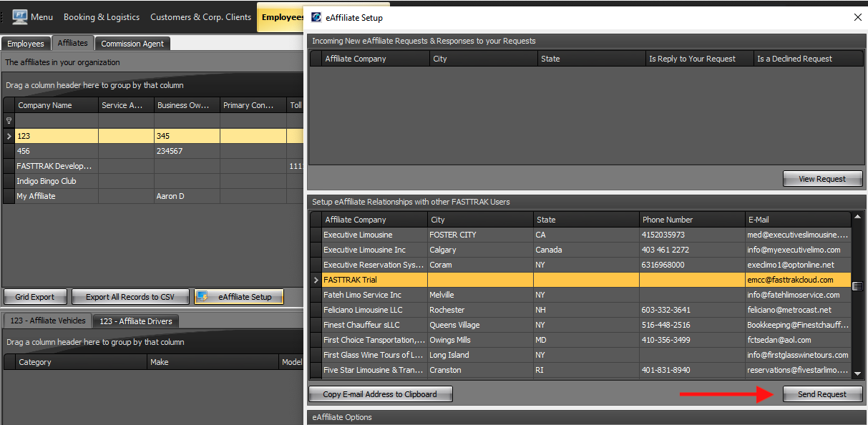Select My Affiliate row
This screenshot has width=868, height=425.
point(153,196)
